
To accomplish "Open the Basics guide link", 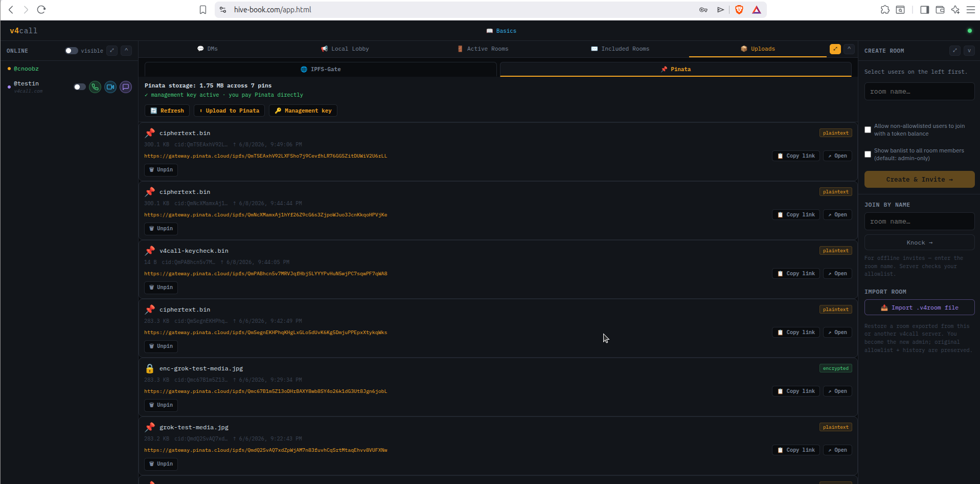I will tap(501, 31).
